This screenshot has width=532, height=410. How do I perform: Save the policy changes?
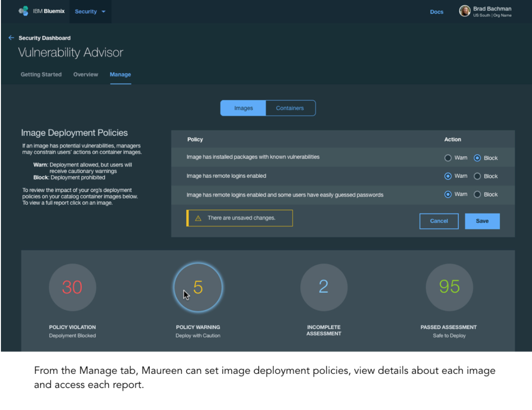[482, 221]
